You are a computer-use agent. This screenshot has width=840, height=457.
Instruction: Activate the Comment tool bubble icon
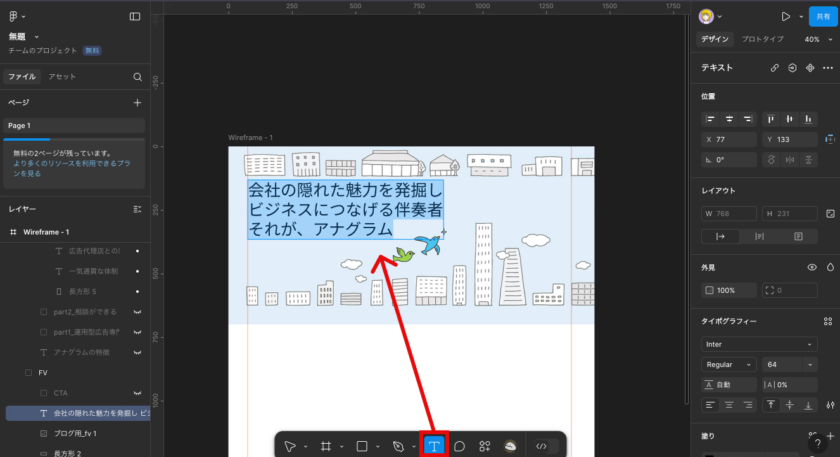460,445
